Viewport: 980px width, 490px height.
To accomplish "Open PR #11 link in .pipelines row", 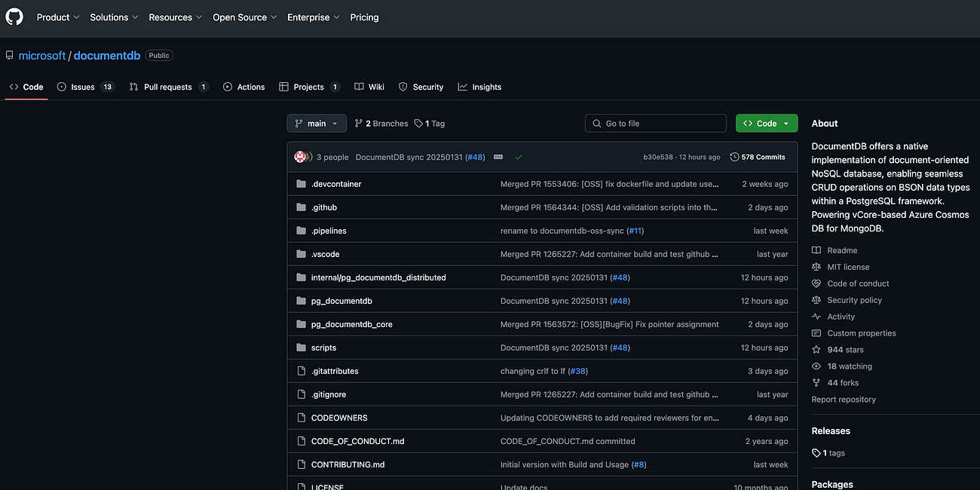I will (x=636, y=231).
